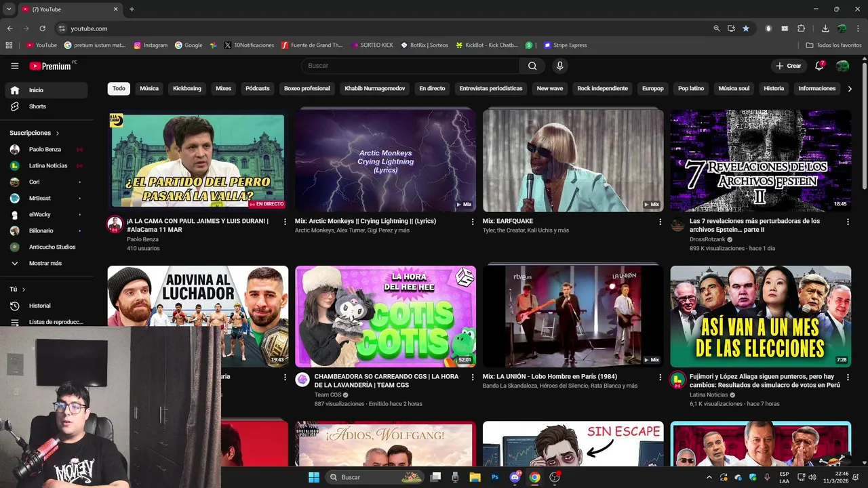Open the YouTube hamburger guide menu
Screen dimensions: 868x488
pyautogui.click(x=14, y=66)
